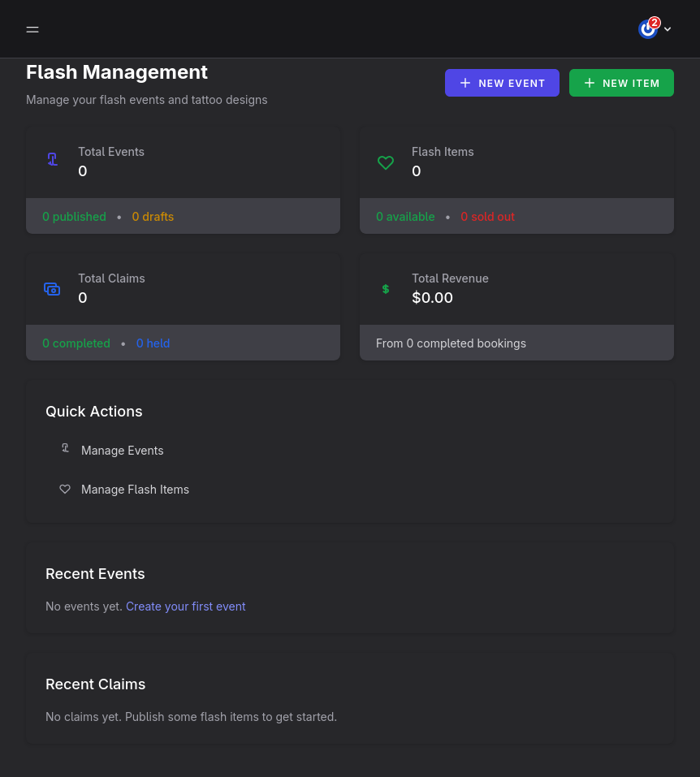Open the profile avatar in the top bar
The image size is (700, 777).
pyautogui.click(x=647, y=28)
